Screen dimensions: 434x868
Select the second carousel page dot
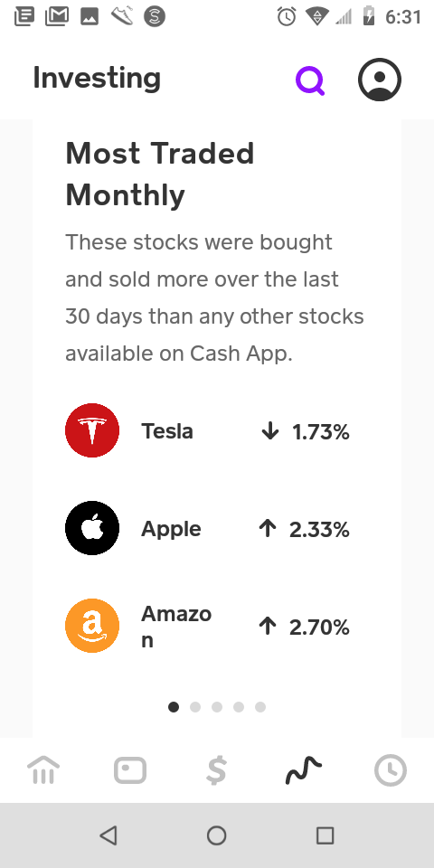(x=195, y=707)
